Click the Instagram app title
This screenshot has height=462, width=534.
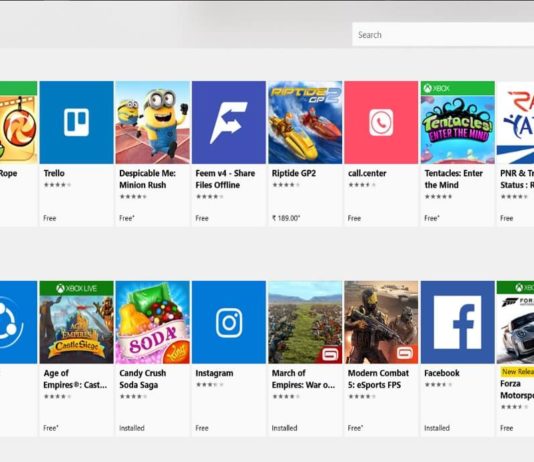pyautogui.click(x=214, y=373)
